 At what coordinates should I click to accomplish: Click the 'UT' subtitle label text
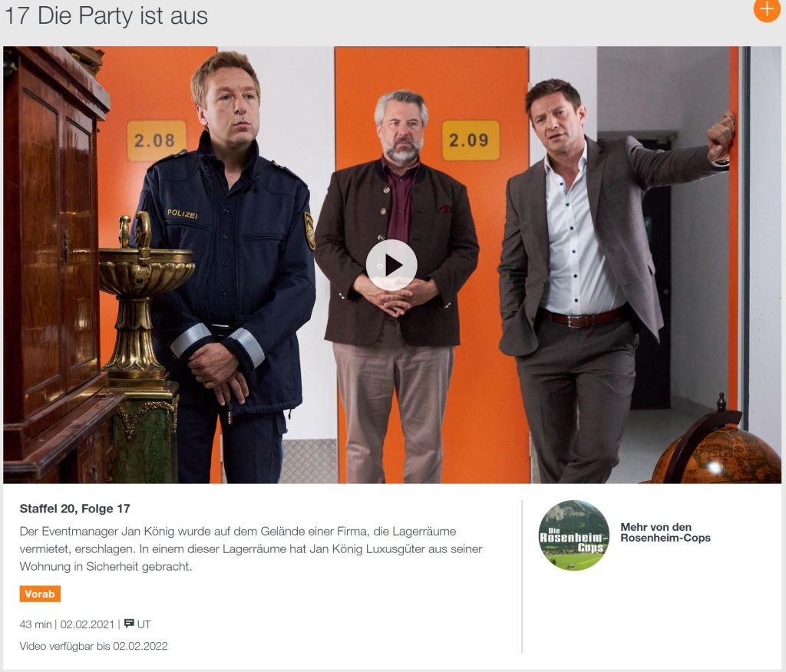pyautogui.click(x=144, y=624)
